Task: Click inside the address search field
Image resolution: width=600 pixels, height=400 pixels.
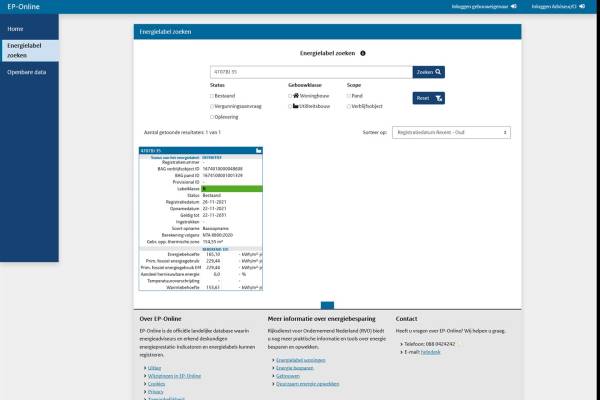Action: 311,72
